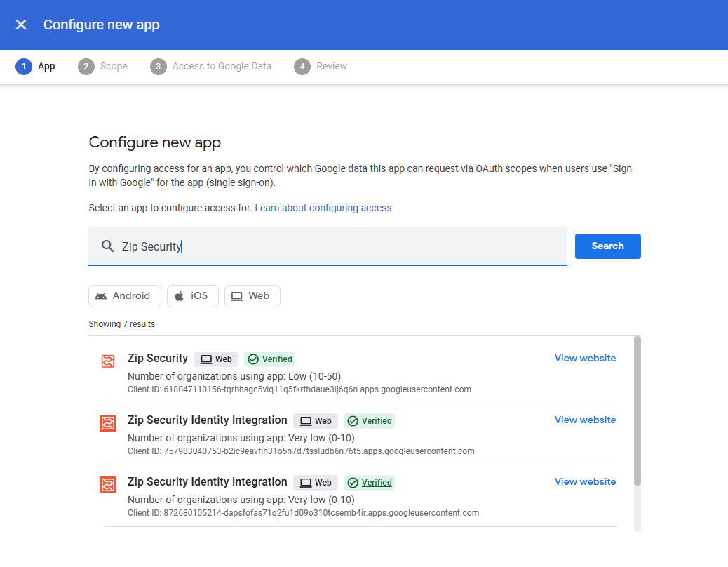This screenshot has height=567, width=728.
Task: Click Verified badge on first Zip Security result
Action: 270,359
